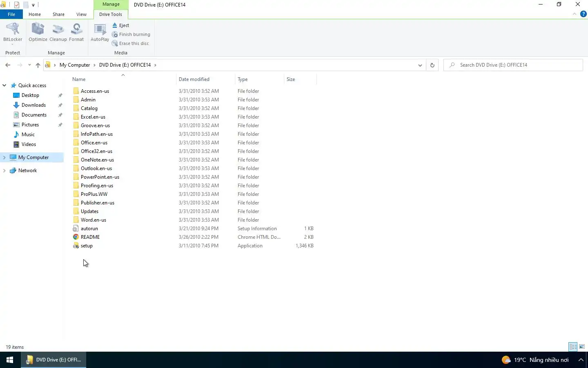
Task: Open address bar history dropdown
Action: point(420,65)
